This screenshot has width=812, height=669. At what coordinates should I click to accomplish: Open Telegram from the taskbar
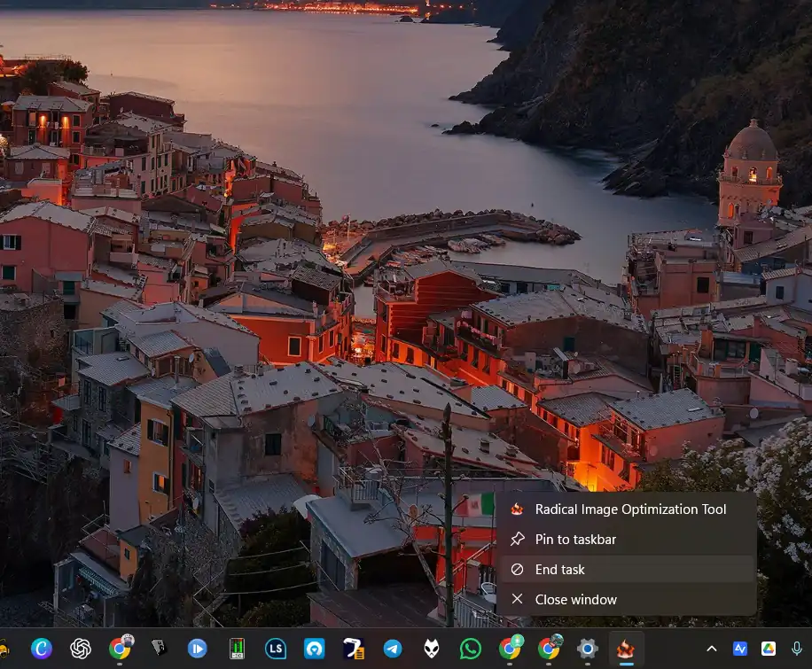393,649
